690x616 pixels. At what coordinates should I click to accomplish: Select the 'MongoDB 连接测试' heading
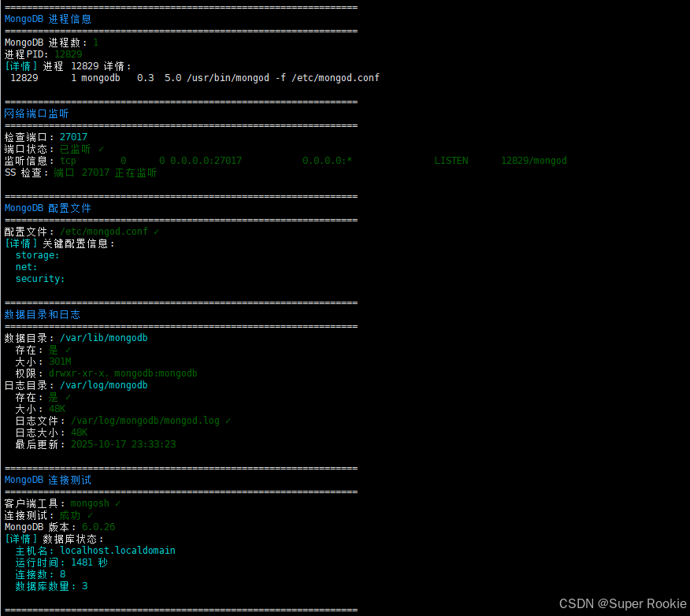coord(47,480)
